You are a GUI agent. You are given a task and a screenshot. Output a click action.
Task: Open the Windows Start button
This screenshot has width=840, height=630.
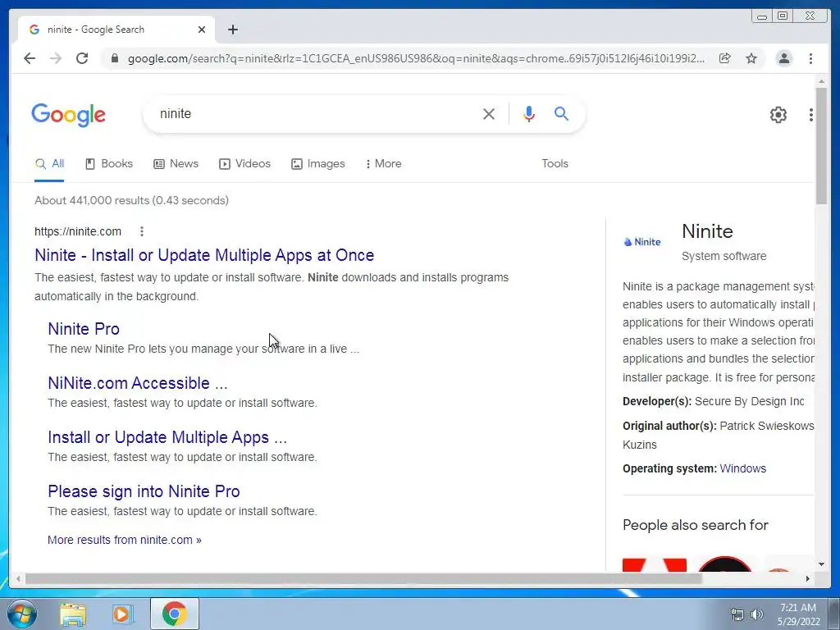pos(22,614)
